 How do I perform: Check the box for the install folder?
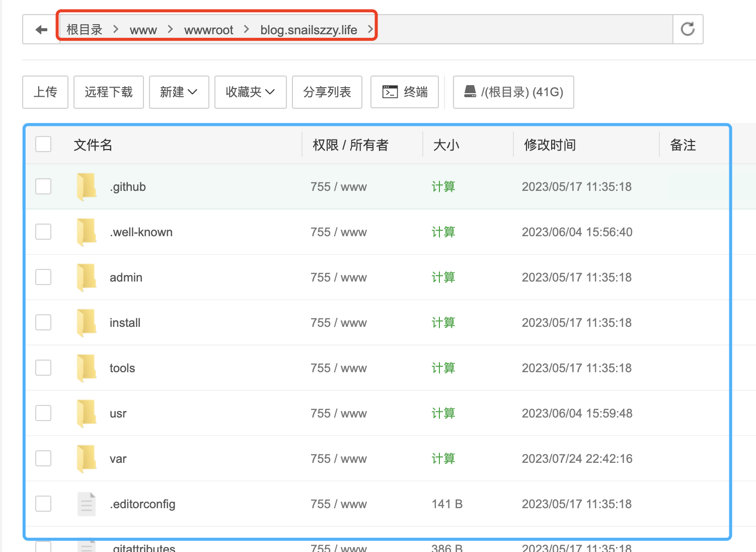click(x=43, y=322)
